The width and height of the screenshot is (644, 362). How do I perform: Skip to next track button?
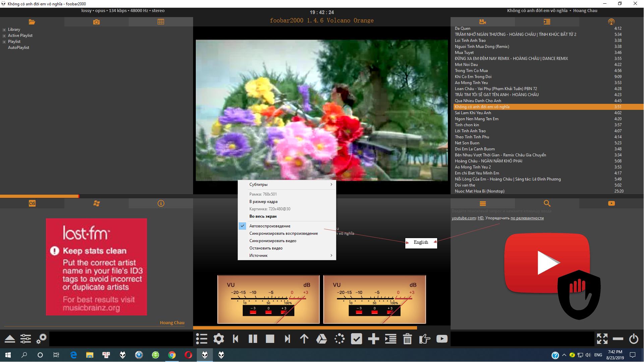click(x=287, y=339)
